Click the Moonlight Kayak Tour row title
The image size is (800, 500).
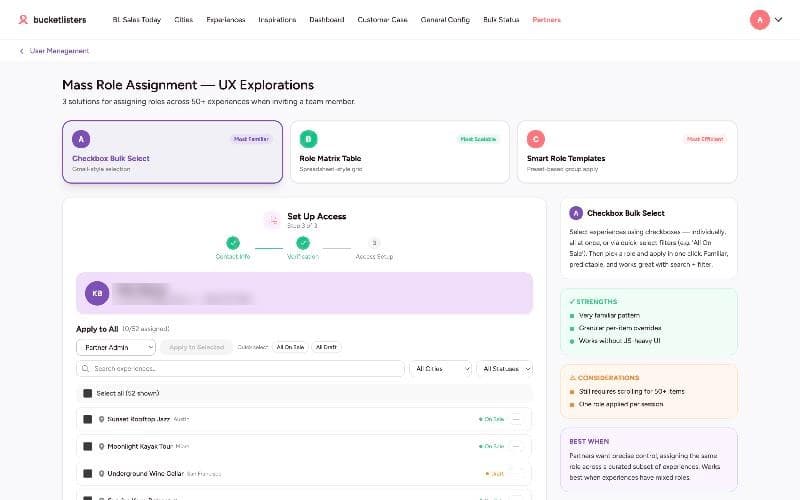[x=140, y=446]
